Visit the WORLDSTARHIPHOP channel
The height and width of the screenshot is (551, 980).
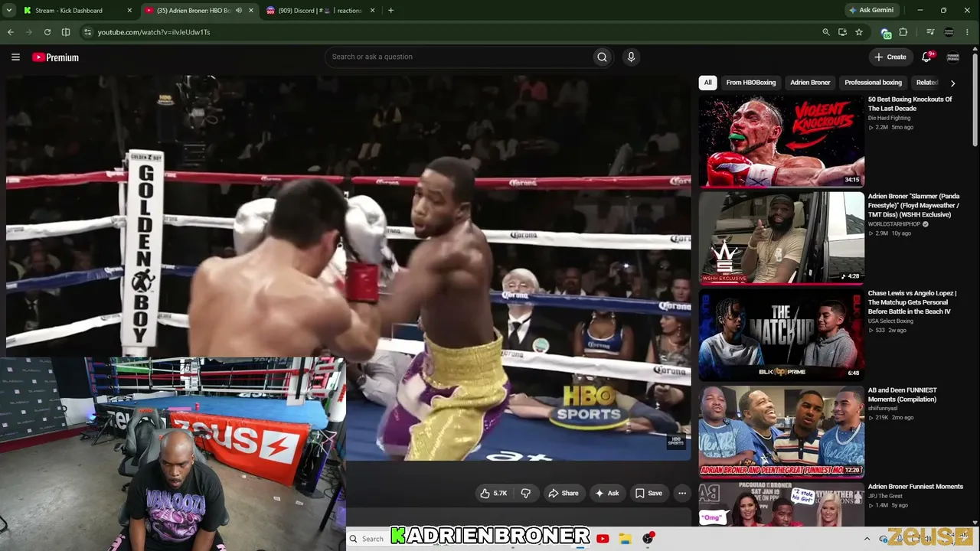pyautogui.click(x=894, y=224)
